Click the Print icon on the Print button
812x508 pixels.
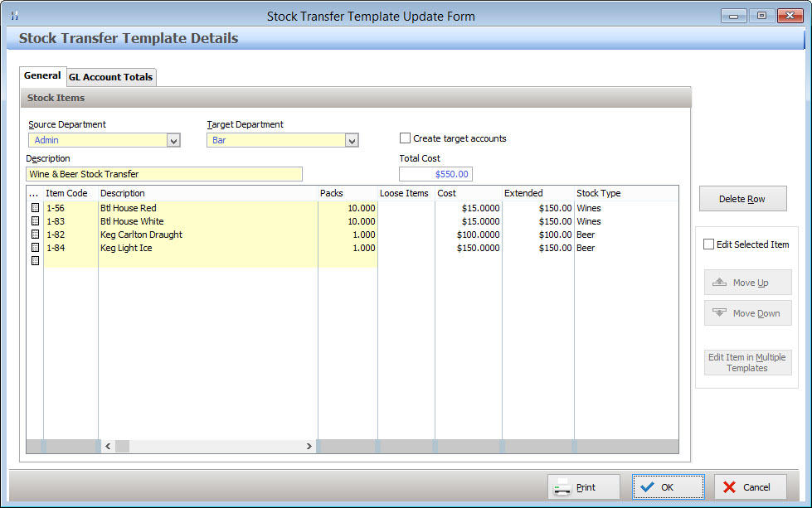point(562,487)
